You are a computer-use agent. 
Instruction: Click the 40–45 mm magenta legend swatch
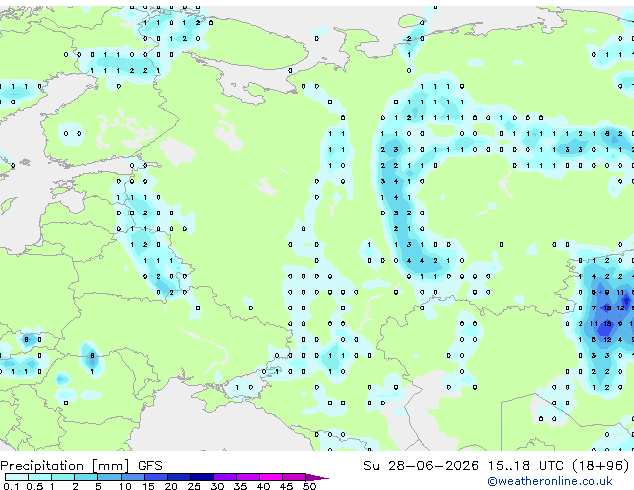(271, 477)
